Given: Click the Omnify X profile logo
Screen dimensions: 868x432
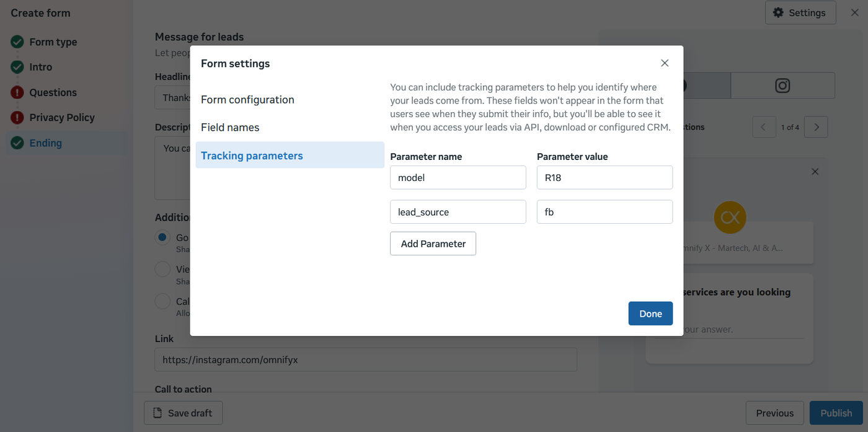Looking at the screenshot, I should click(730, 217).
